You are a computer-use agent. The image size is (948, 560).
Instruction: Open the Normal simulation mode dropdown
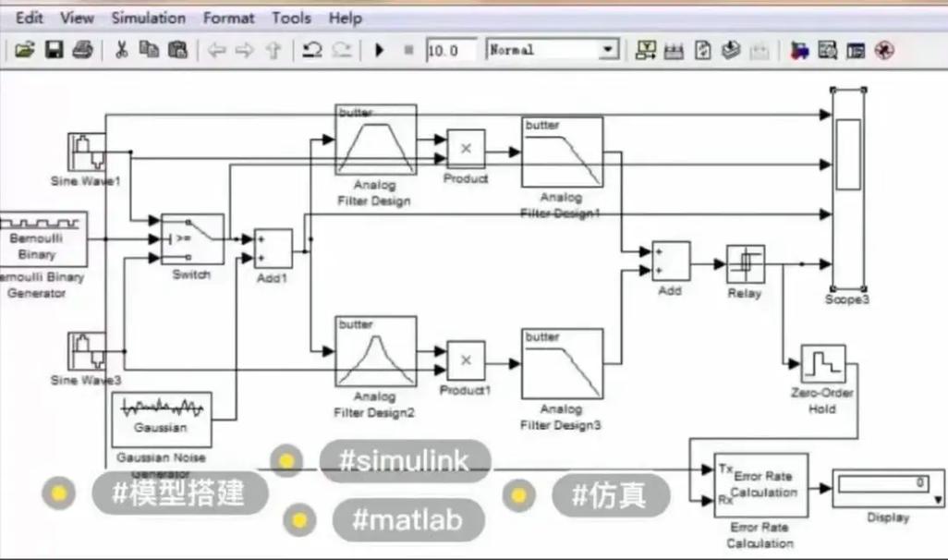(608, 51)
